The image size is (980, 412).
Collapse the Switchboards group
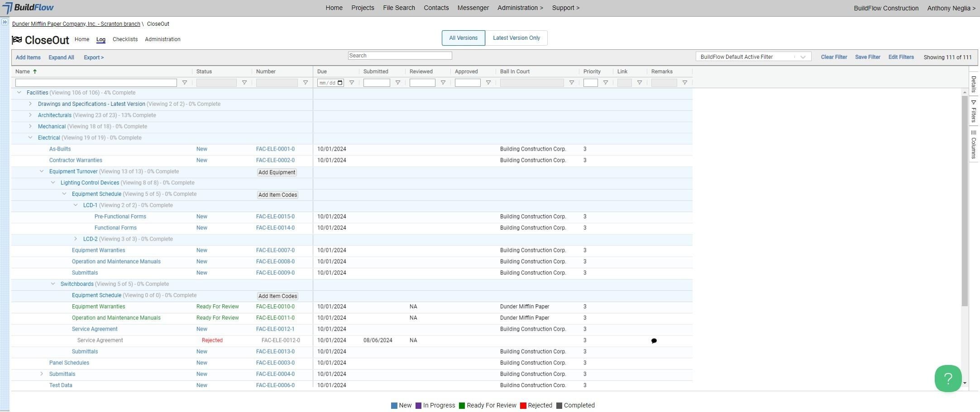[53, 284]
